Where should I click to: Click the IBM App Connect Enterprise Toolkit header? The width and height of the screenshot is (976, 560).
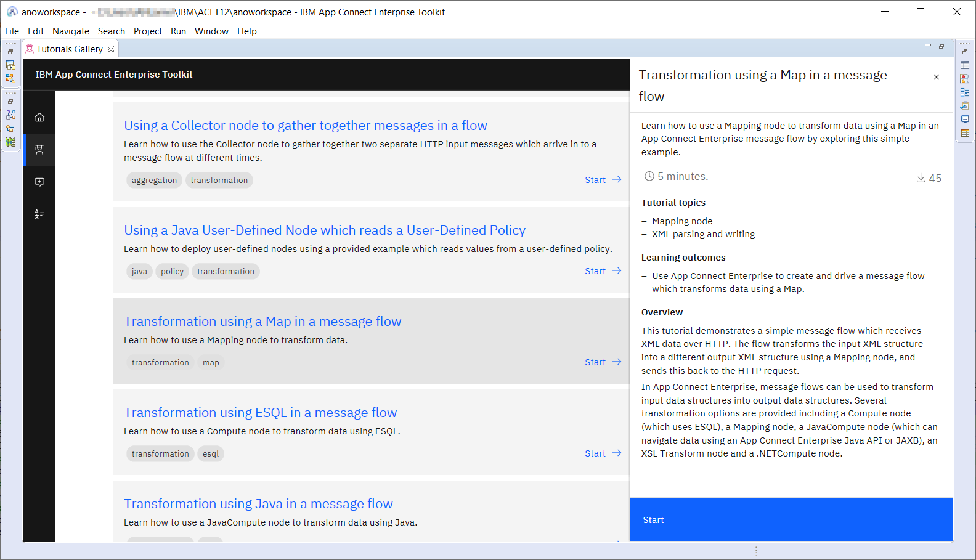114,75
